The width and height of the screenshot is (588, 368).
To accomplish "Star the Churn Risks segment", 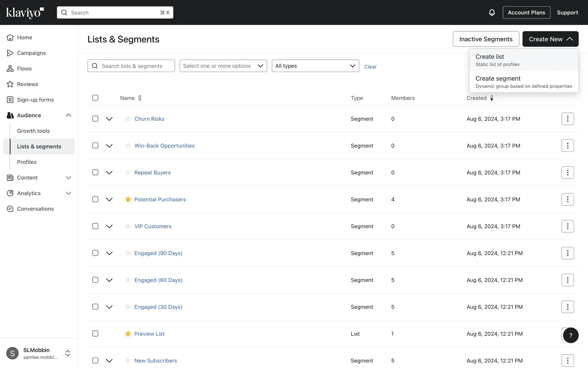I will (x=128, y=119).
